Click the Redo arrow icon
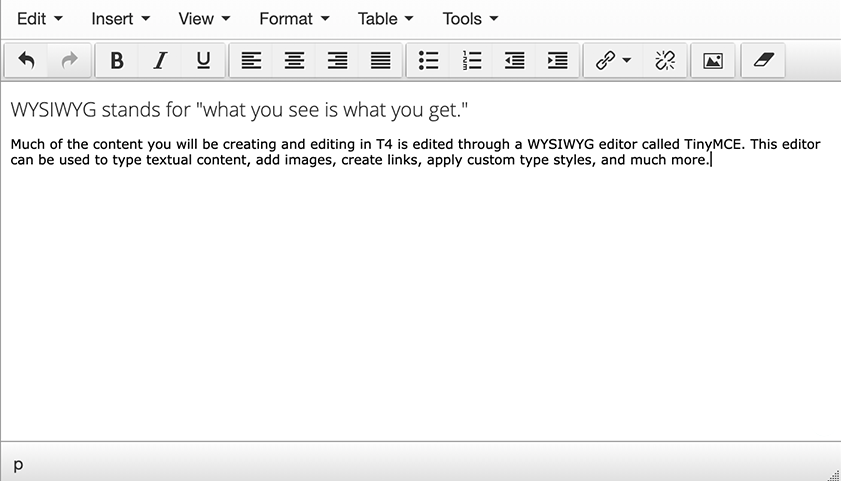 pyautogui.click(x=69, y=61)
